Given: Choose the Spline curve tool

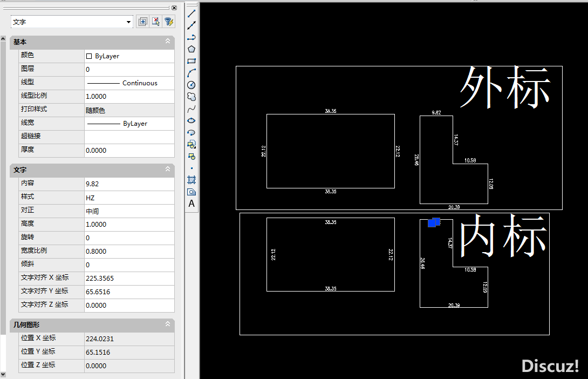Looking at the screenshot, I should 192,109.
